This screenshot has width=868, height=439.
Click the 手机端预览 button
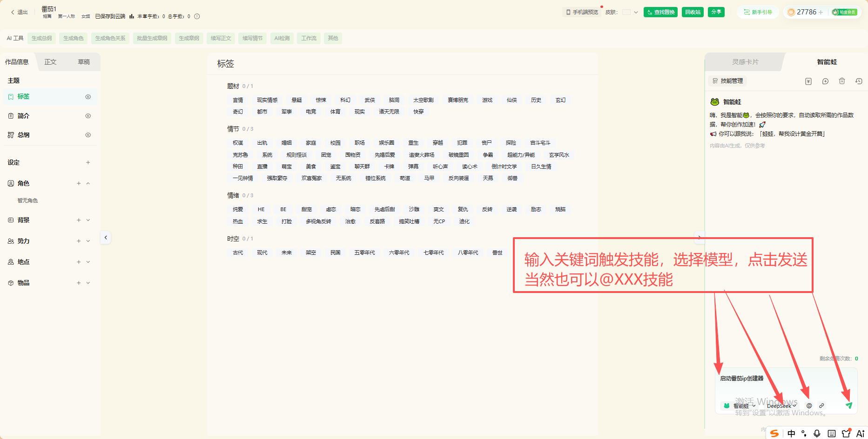582,12
